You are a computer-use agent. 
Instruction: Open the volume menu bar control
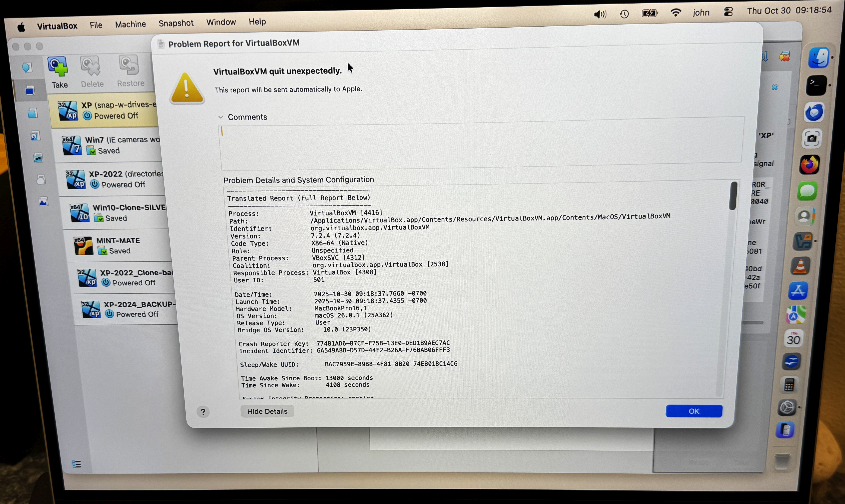pos(600,14)
